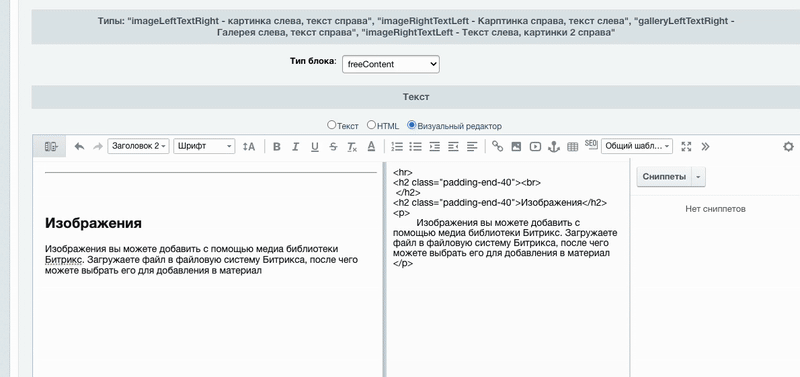Select the Текст editor mode radio
This screenshot has height=377, width=800.
pyautogui.click(x=332, y=125)
